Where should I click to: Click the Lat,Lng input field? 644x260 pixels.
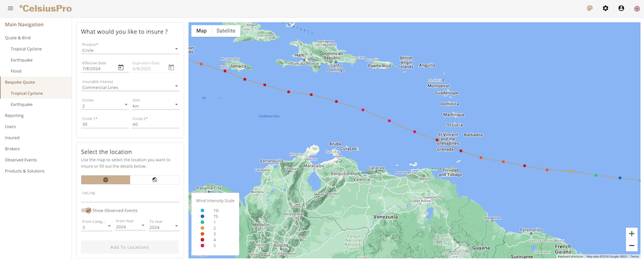129,197
